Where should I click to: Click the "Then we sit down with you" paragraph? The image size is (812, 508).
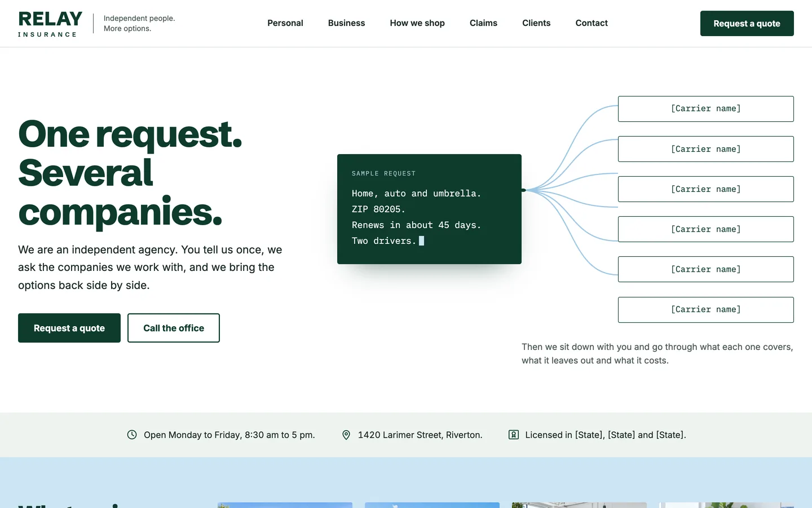657,353
